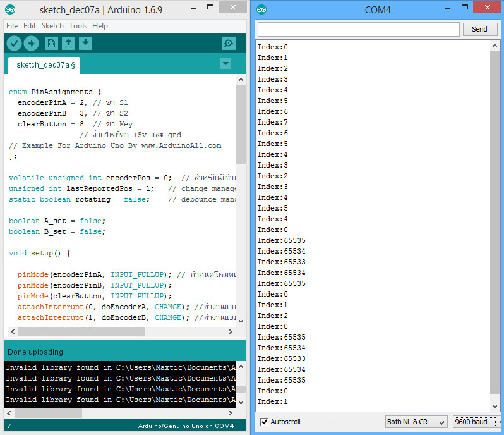The width and height of the screenshot is (504, 435).
Task: Click 'Arduino/Genuino Uno on COM4' status text
Action: click(x=186, y=426)
